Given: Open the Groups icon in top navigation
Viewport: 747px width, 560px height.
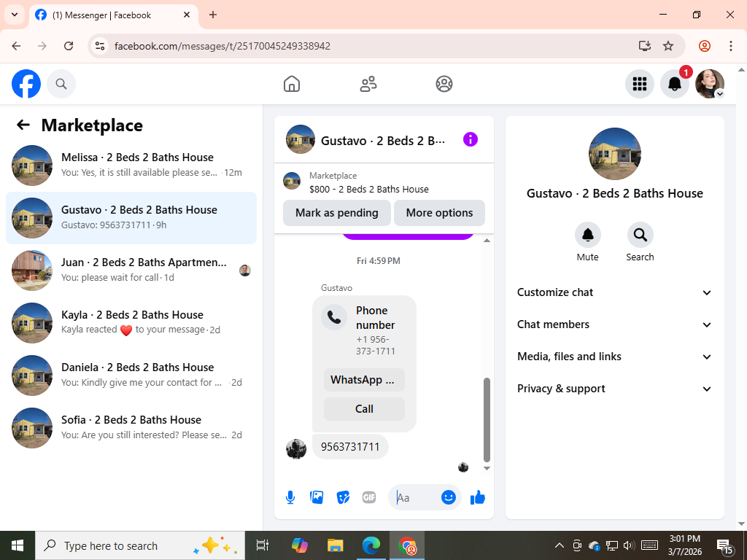Looking at the screenshot, I should pos(444,84).
